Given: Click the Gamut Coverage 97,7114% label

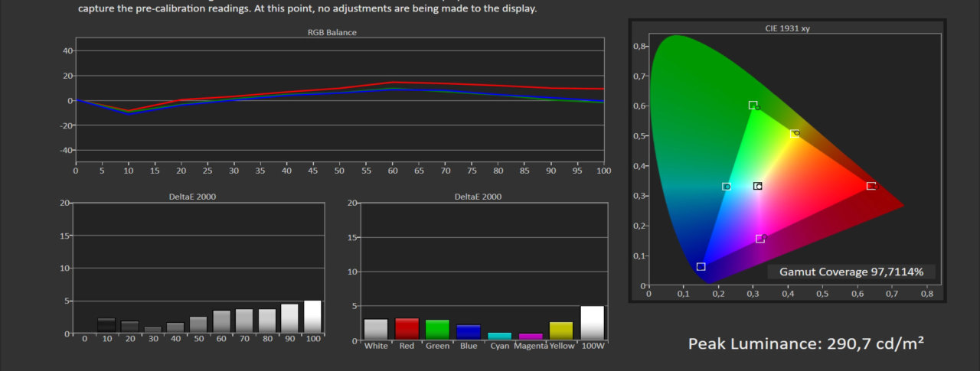Looking at the screenshot, I should [851, 272].
